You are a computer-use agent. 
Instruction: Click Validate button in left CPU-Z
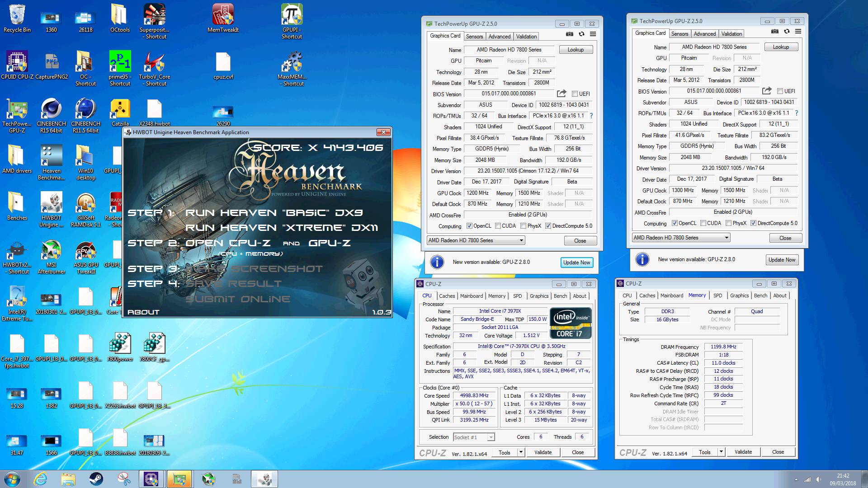pos(542,452)
